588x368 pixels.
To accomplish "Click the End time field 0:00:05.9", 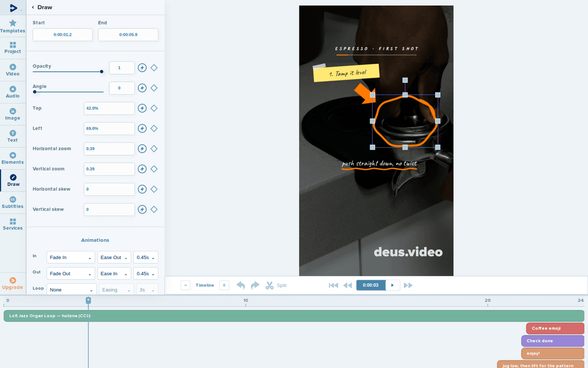I will coord(128,35).
